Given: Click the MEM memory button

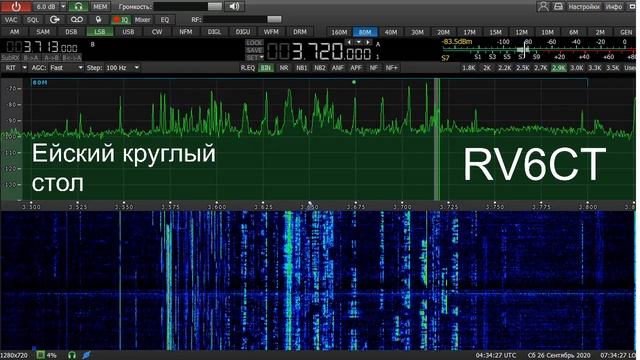Looking at the screenshot, I should point(100,7).
